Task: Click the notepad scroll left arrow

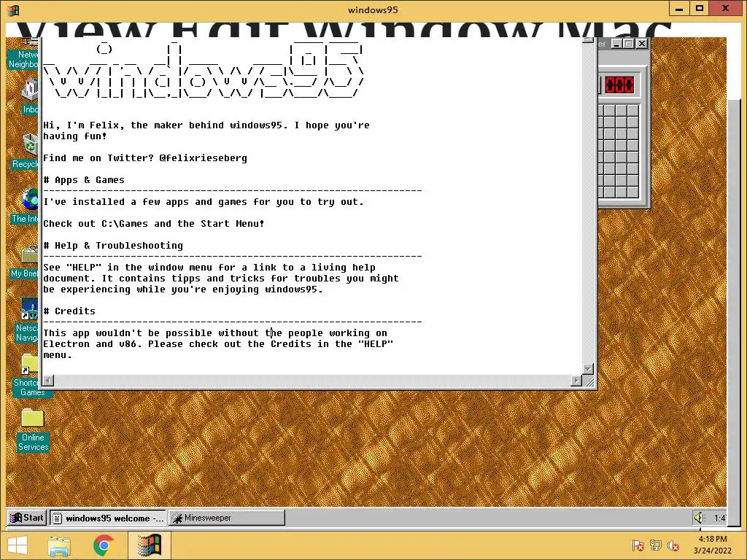Action: click(x=48, y=381)
